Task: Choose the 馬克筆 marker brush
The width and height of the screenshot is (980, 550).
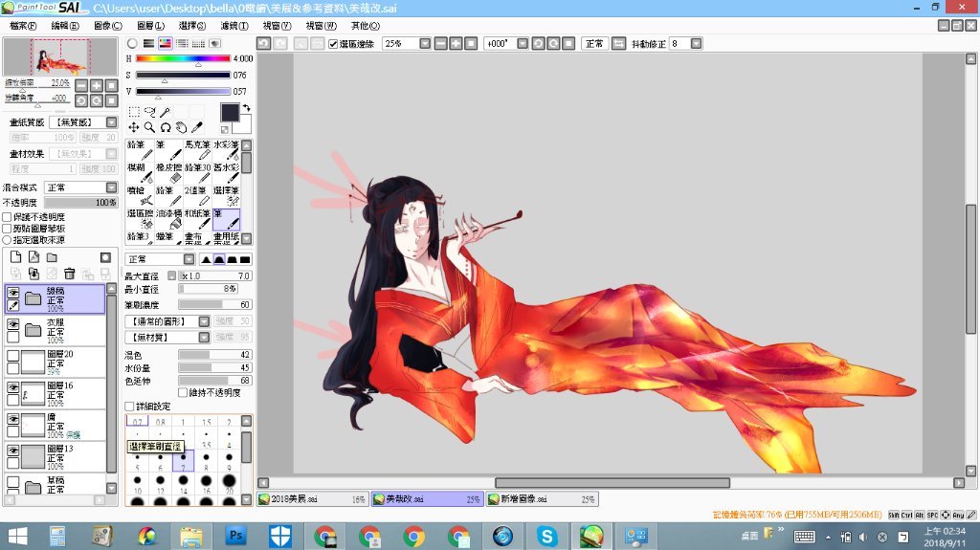Action: point(197,150)
